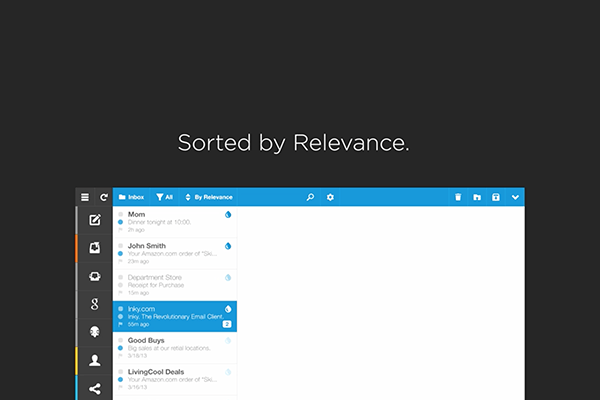
Task: Open the selected Inky.com message
Action: click(x=175, y=317)
